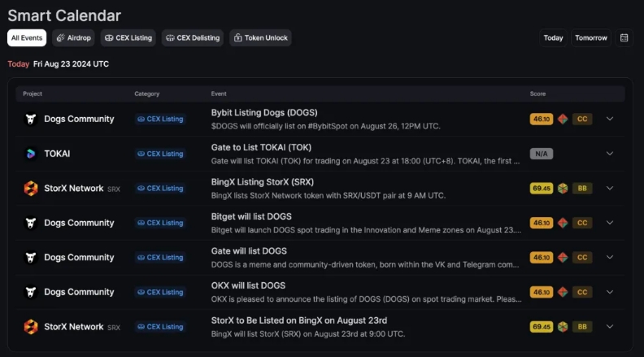Open the Bitget will list DOGS title
Screen dimensions: 644x357
tap(251, 216)
